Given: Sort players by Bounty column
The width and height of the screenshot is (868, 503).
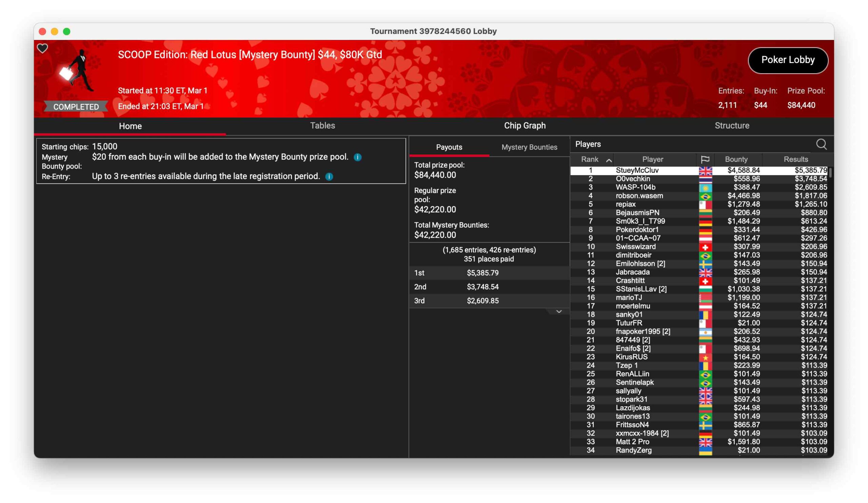Looking at the screenshot, I should pos(736,159).
